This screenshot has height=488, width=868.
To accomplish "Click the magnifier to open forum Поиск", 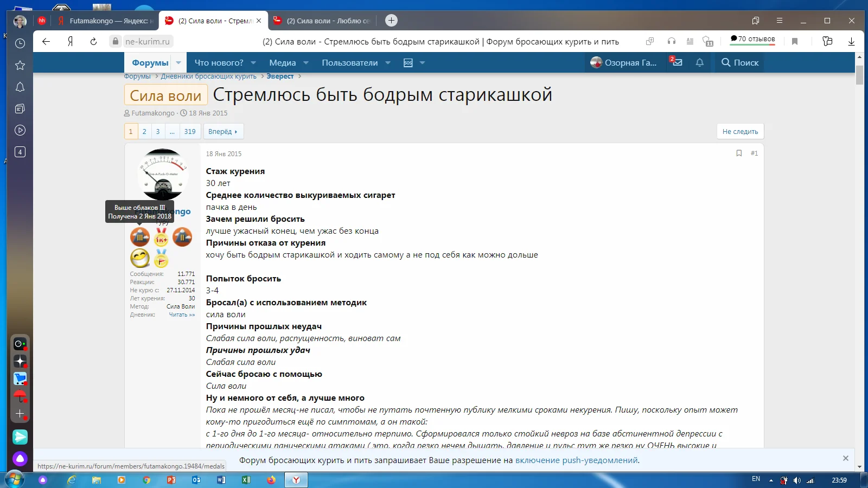I will (x=726, y=62).
